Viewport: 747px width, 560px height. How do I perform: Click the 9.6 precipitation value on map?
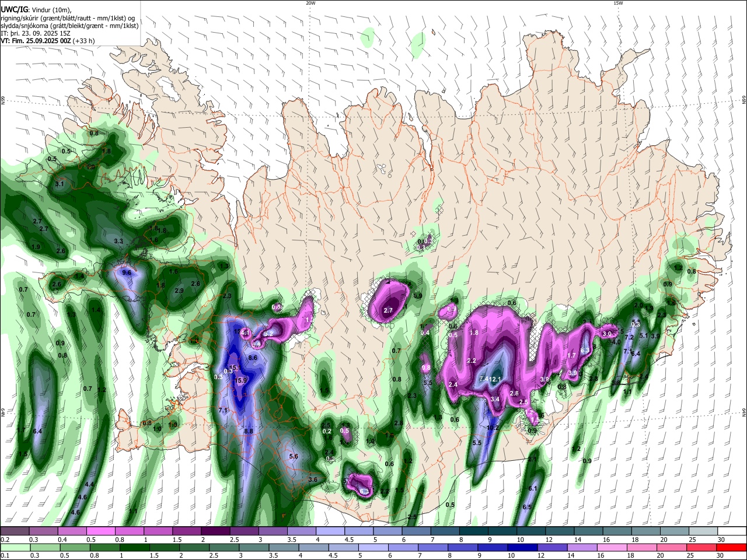coord(127,272)
